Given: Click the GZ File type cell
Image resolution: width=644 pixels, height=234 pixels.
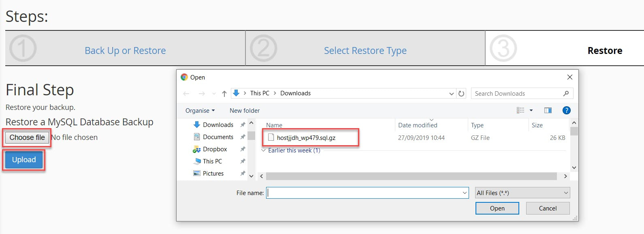Looking at the screenshot, I should click(480, 138).
